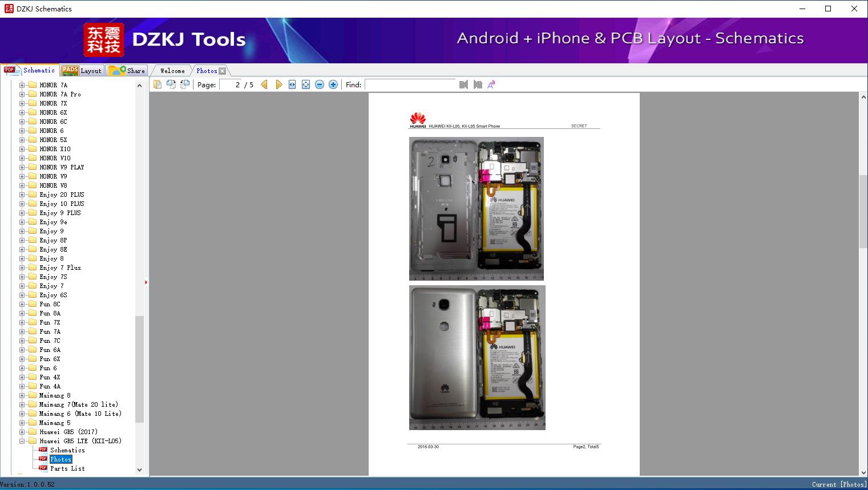The image size is (868, 490).
Task: Open the Welcome tab
Action: point(172,71)
